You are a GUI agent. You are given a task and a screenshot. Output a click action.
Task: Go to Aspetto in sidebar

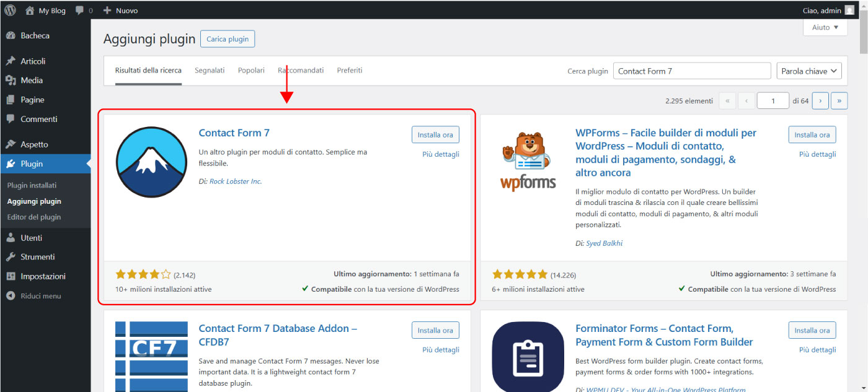34,144
